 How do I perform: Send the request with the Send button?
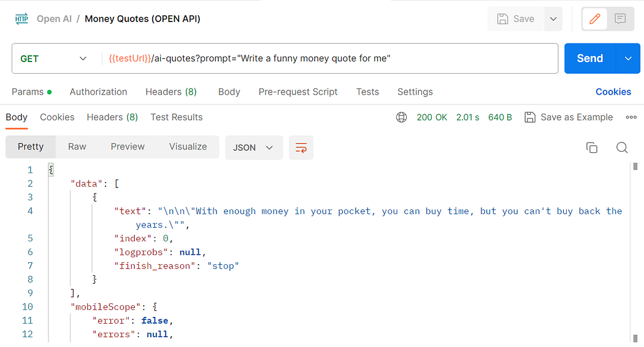(x=590, y=58)
